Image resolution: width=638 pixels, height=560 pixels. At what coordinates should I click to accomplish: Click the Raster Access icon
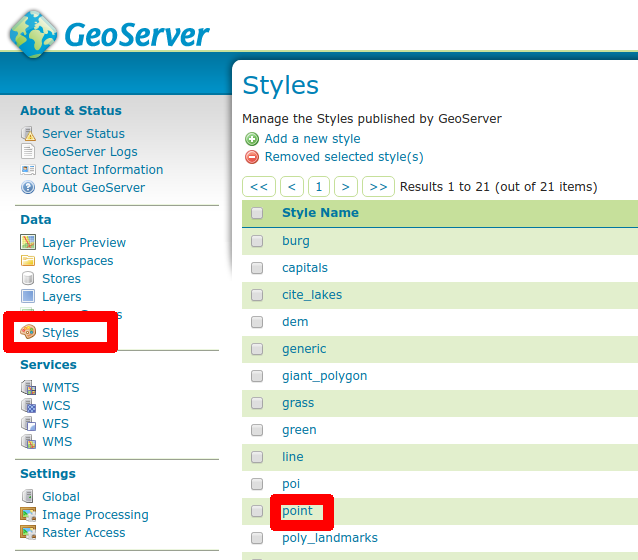[28, 532]
